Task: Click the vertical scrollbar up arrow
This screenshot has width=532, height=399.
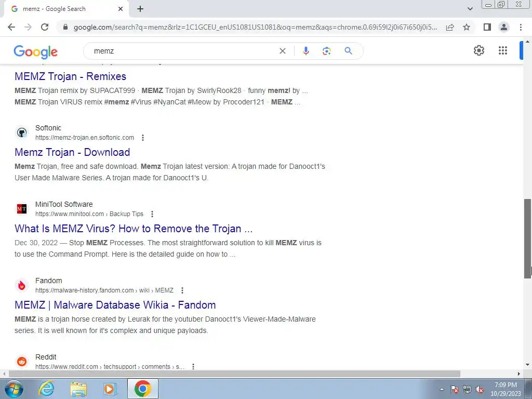Action: [528, 42]
